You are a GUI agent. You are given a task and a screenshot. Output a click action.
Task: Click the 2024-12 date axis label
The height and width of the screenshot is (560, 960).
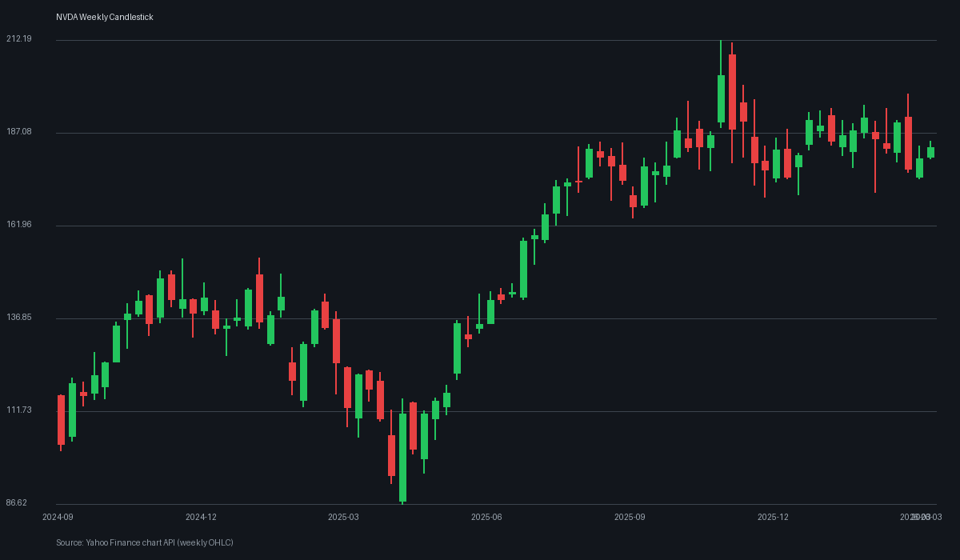click(x=201, y=518)
